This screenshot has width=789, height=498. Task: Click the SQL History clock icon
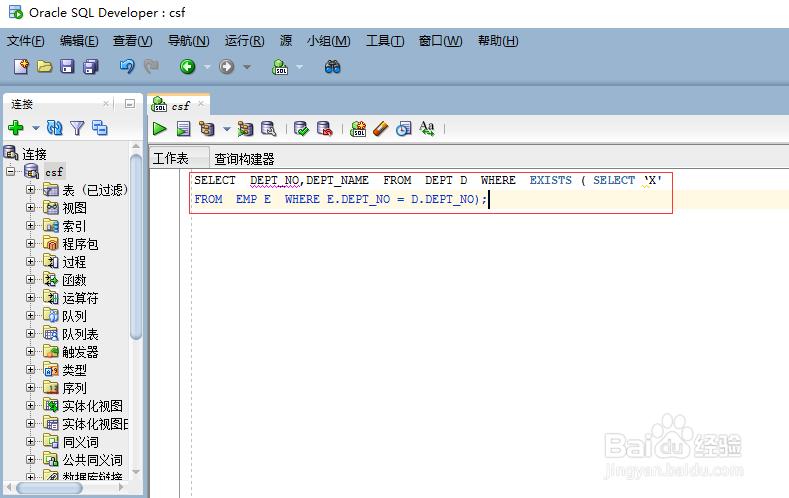click(x=404, y=129)
